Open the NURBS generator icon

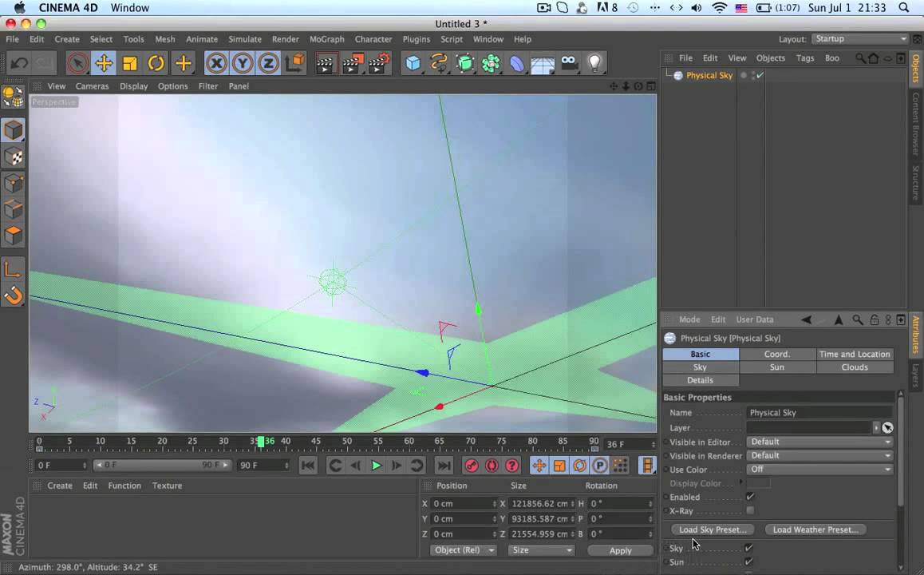pos(465,63)
